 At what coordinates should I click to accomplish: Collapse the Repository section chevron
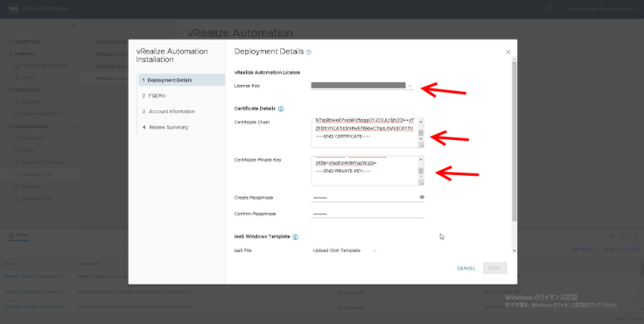click(x=73, y=90)
